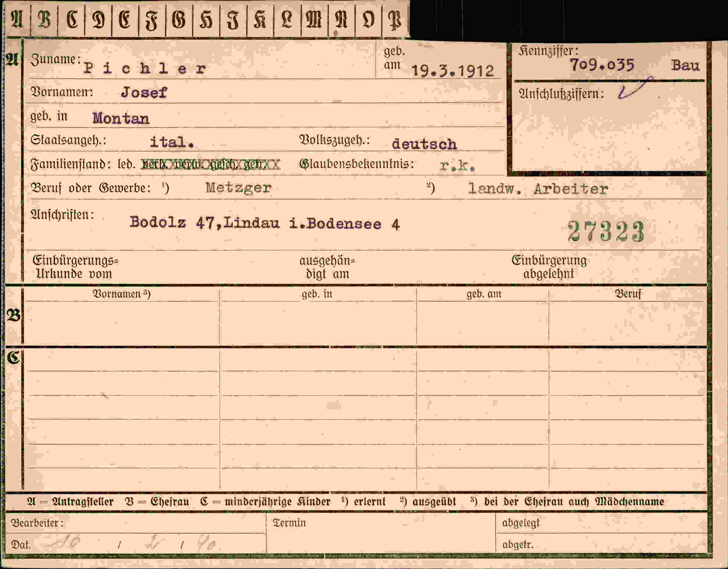Screen dimensions: 728x569
Task: Click the "Familienstand:" label
Action: tap(70, 164)
